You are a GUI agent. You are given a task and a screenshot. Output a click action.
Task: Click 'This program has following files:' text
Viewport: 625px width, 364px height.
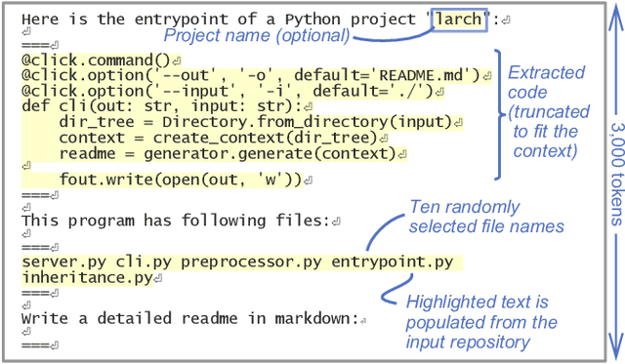click(x=176, y=221)
